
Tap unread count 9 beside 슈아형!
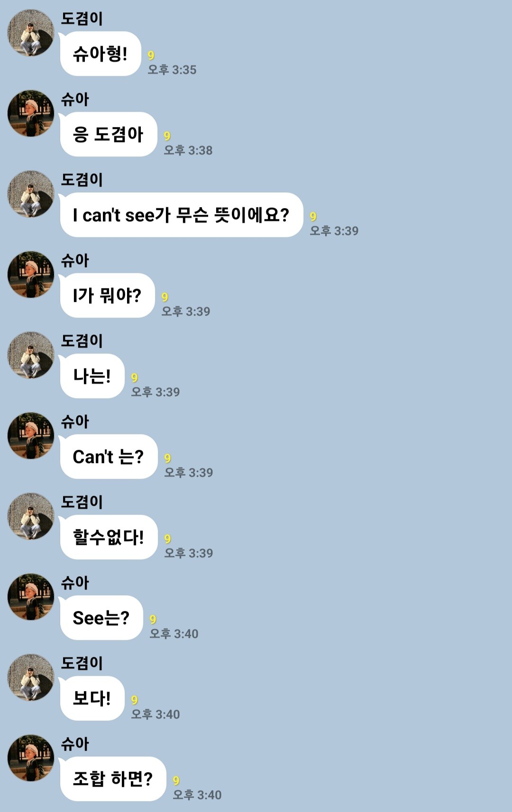click(151, 55)
